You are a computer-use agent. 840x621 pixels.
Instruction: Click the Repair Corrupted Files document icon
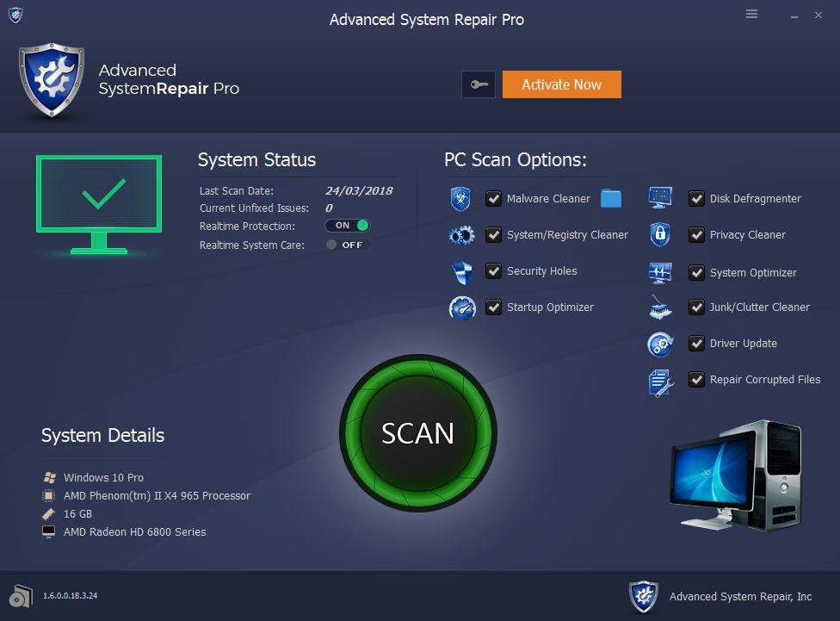pyautogui.click(x=660, y=382)
